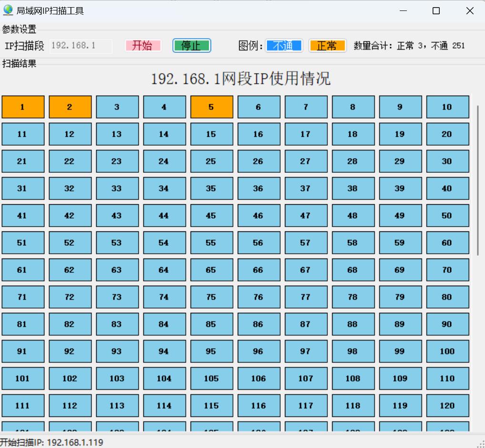Select IP cell number 68
The height and width of the screenshot is (448, 485).
353,270
